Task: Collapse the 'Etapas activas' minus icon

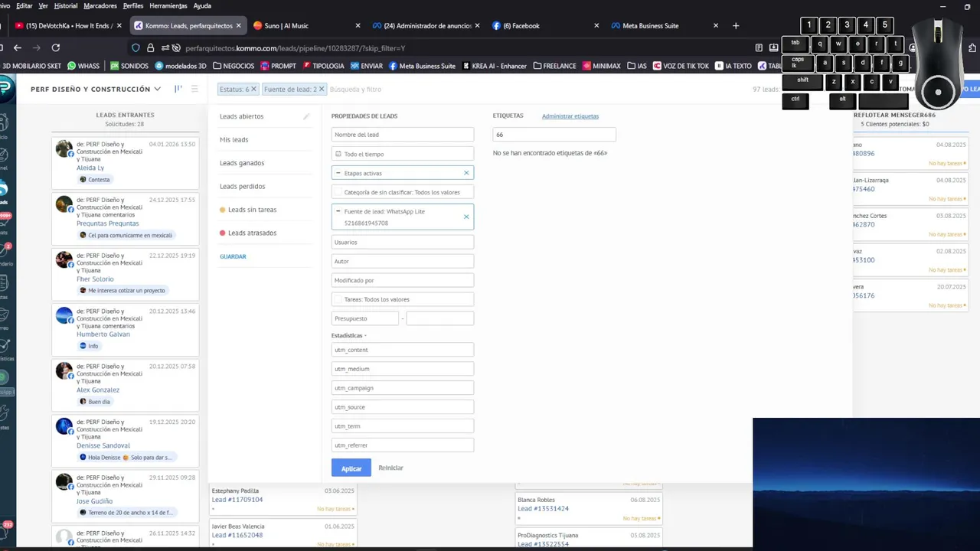Action: 338,173
